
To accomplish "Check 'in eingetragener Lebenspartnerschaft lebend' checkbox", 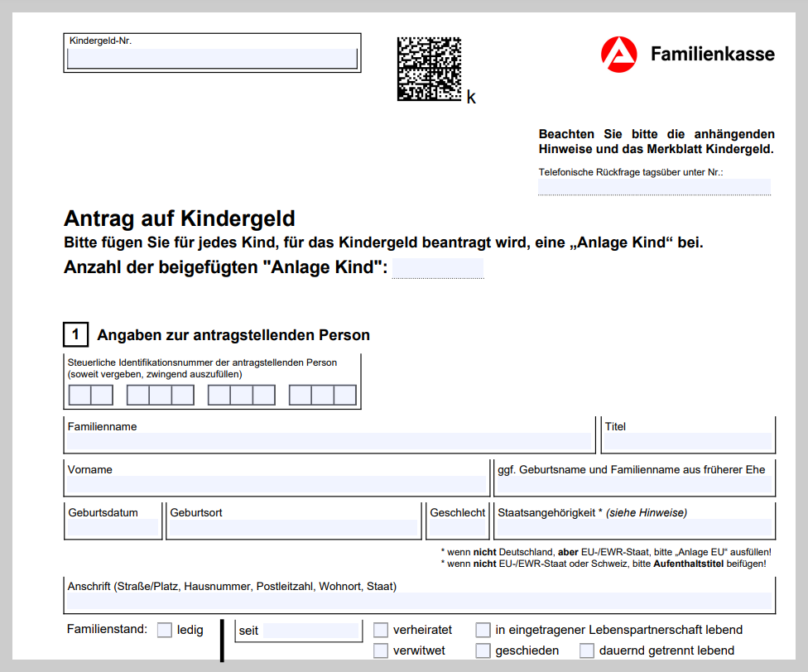I will [x=483, y=630].
